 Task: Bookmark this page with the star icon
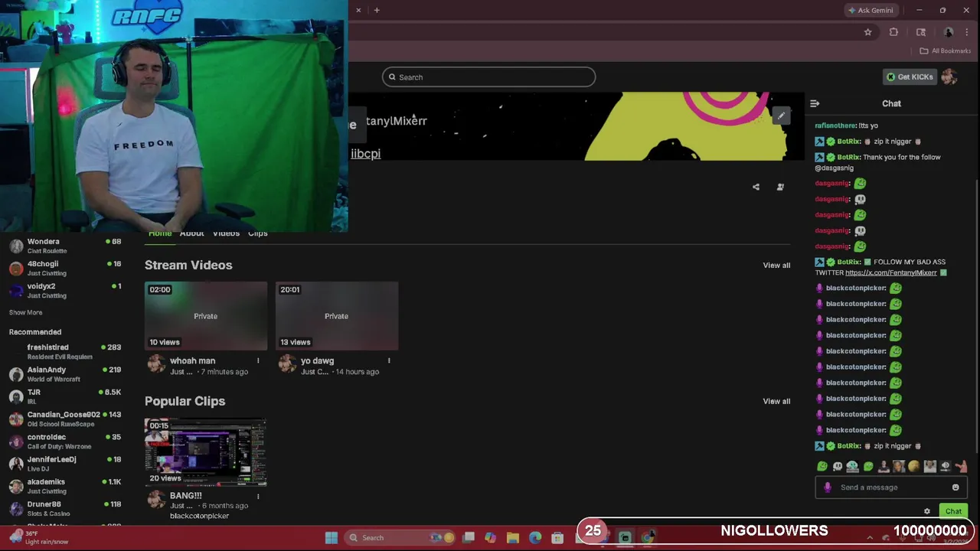pos(867,32)
